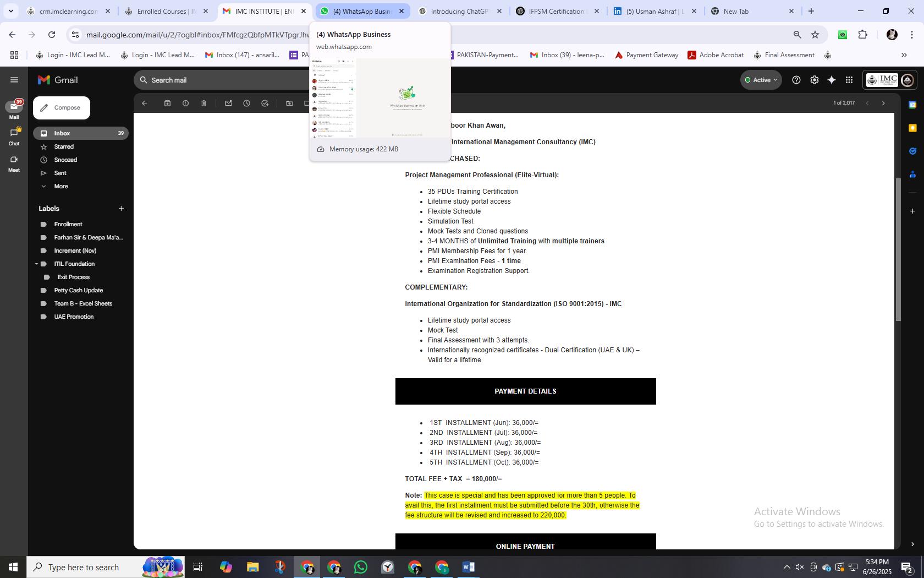Switch to crm.imclearning.com tab
Viewport: 924px width, 578px height.
pyautogui.click(x=69, y=11)
